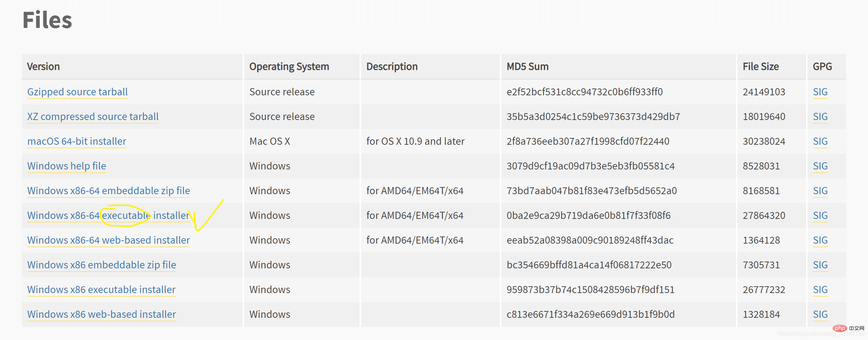Open SIG for Windows x86 executable installer
The height and width of the screenshot is (340, 868).
(820, 290)
